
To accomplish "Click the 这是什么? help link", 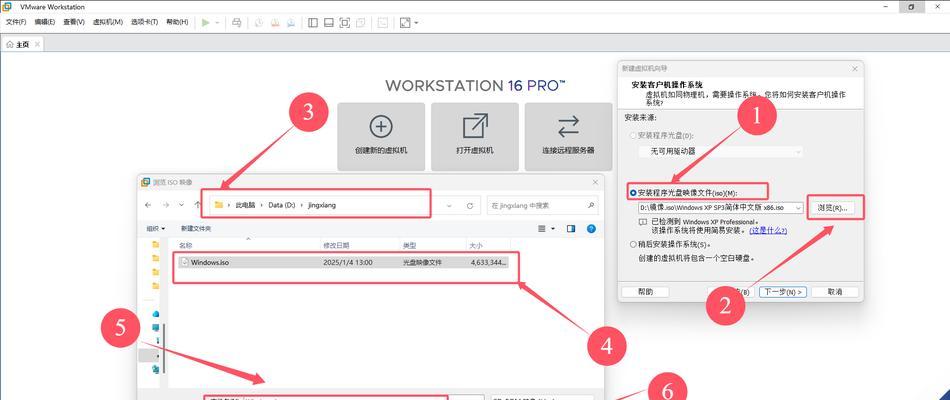I will point(768,231).
